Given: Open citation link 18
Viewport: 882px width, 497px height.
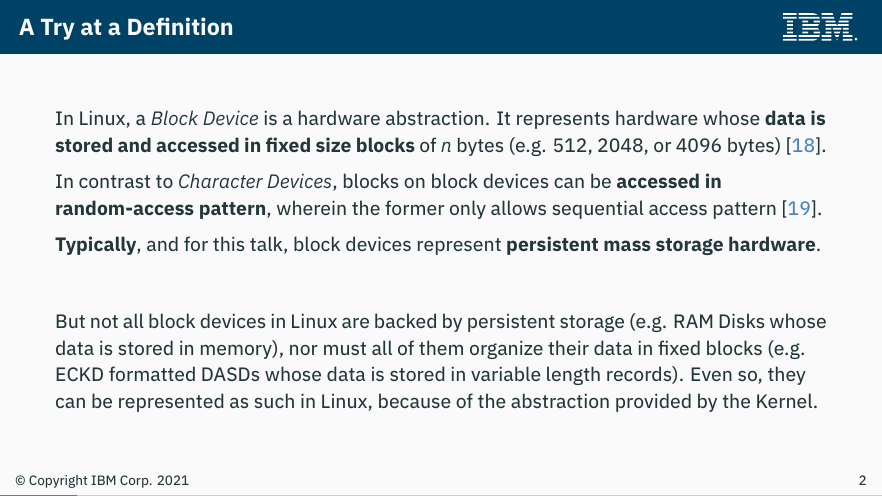Looking at the screenshot, I should 803,146.
